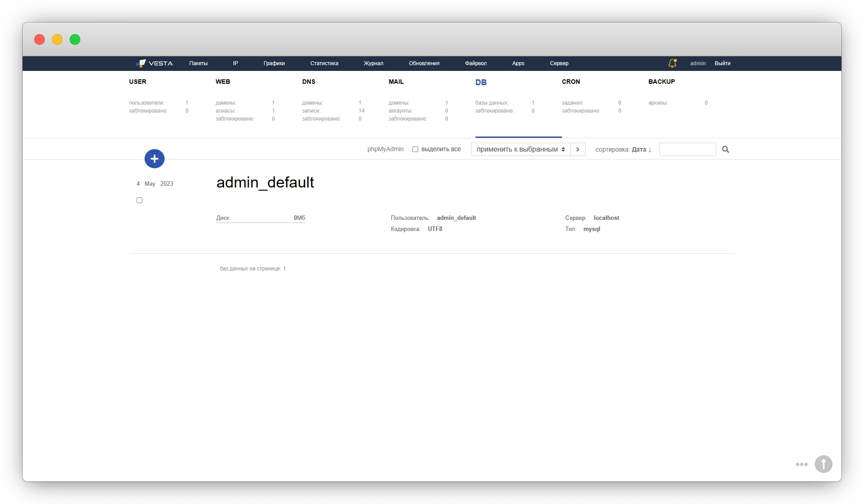The width and height of the screenshot is (864, 504).
Task: Open notifications via the bell icon
Action: 672,63
